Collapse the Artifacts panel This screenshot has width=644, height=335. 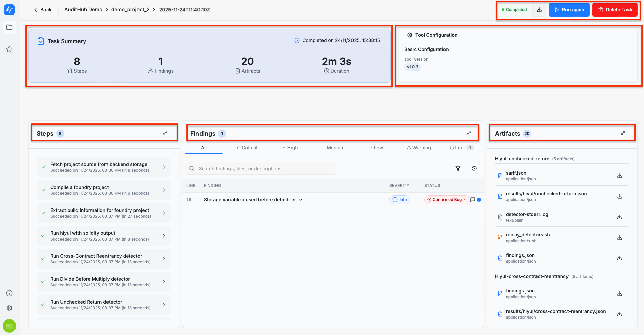tap(623, 133)
